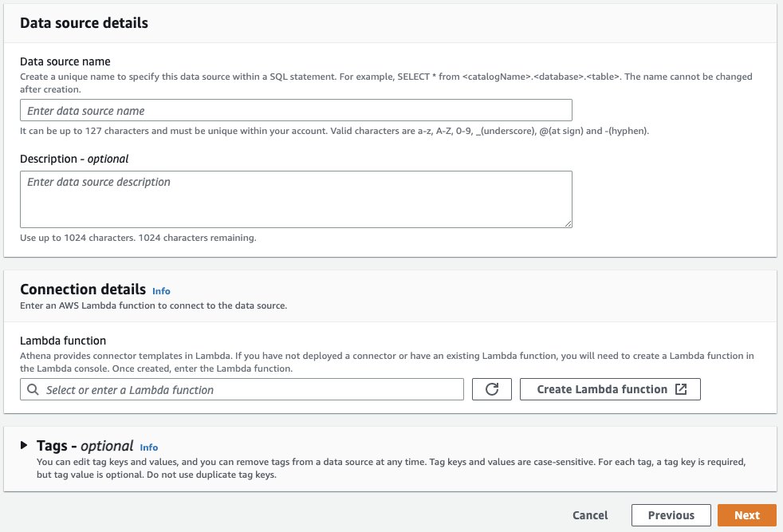Open Info link next to Connection details
This screenshot has width=783, height=532.
[x=161, y=291]
